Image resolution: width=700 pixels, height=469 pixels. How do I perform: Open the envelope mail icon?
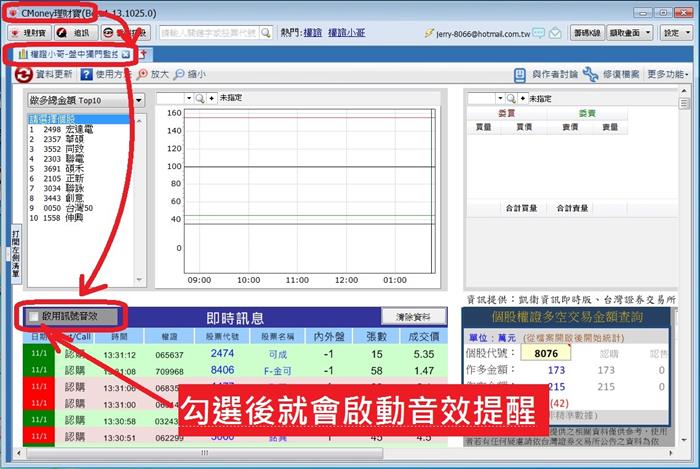(555, 33)
